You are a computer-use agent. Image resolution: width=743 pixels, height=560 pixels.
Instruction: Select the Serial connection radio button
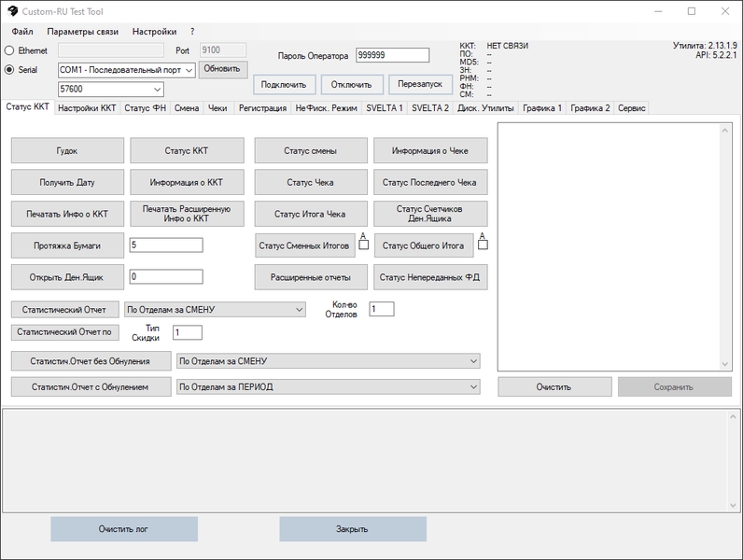click(9, 69)
